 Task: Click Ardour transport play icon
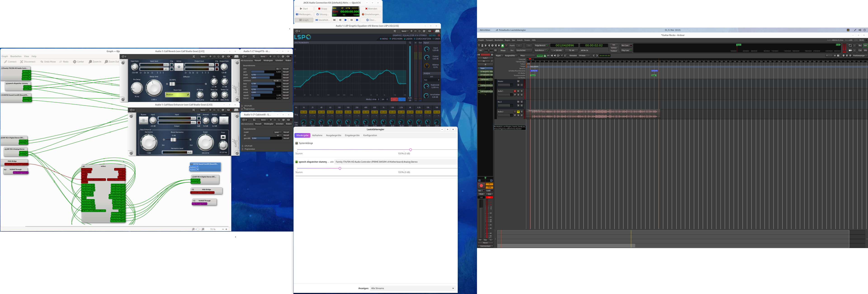point(499,45)
